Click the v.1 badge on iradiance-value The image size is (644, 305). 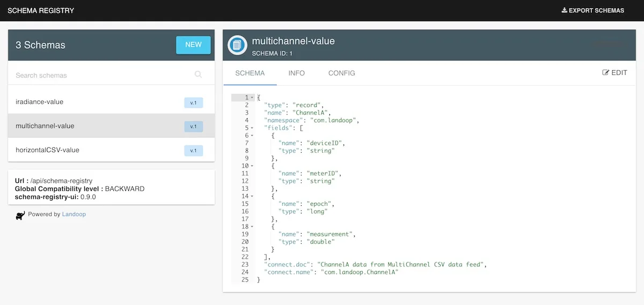coord(194,102)
